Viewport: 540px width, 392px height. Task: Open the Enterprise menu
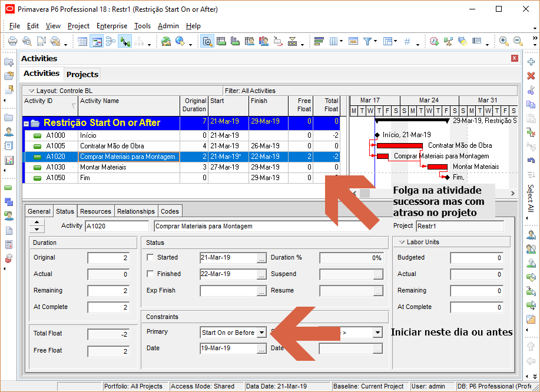pos(112,26)
